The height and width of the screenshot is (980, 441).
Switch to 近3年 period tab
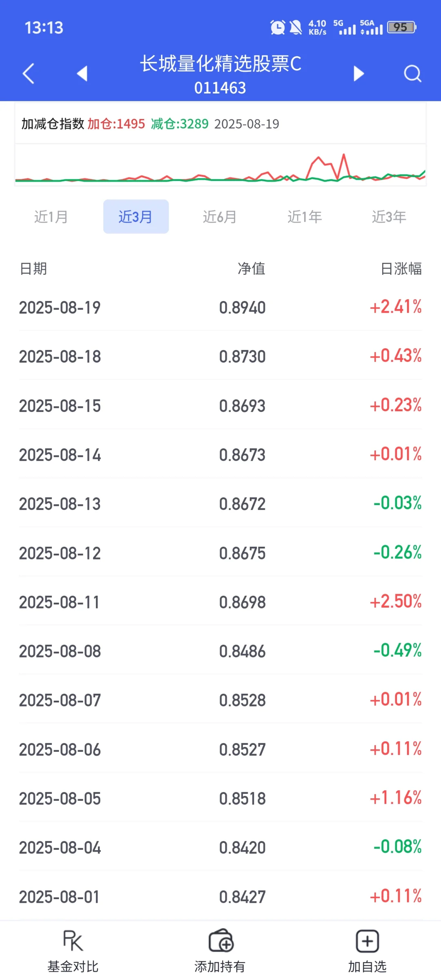(389, 216)
